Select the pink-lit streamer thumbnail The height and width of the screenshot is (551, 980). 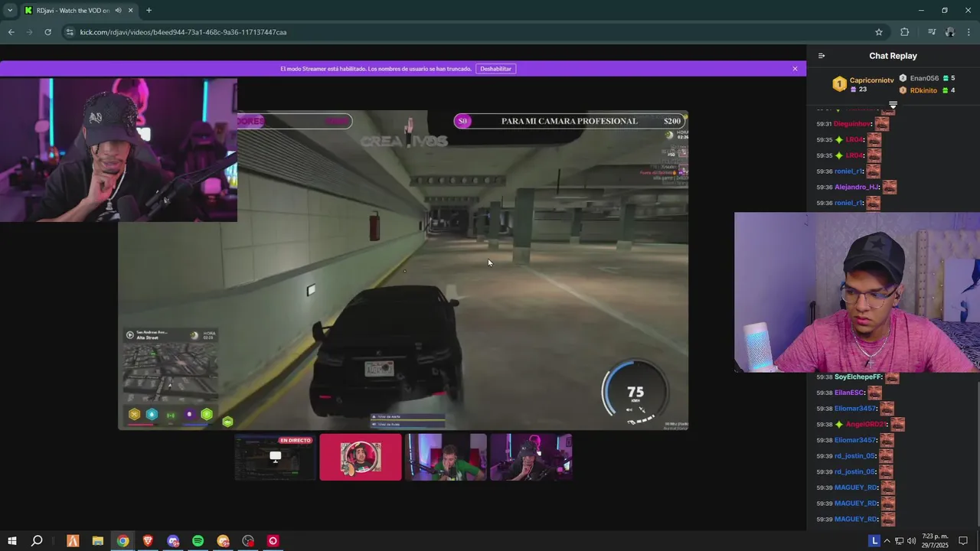coord(531,457)
